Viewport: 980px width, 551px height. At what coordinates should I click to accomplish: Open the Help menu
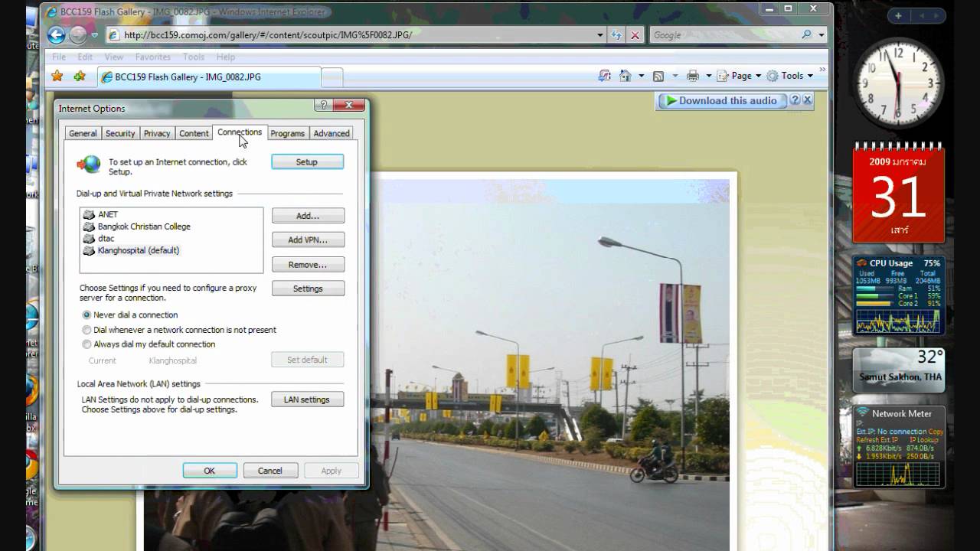[x=225, y=57]
